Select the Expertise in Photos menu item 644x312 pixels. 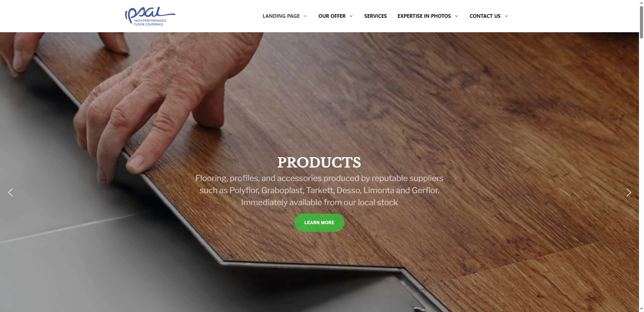pos(424,16)
